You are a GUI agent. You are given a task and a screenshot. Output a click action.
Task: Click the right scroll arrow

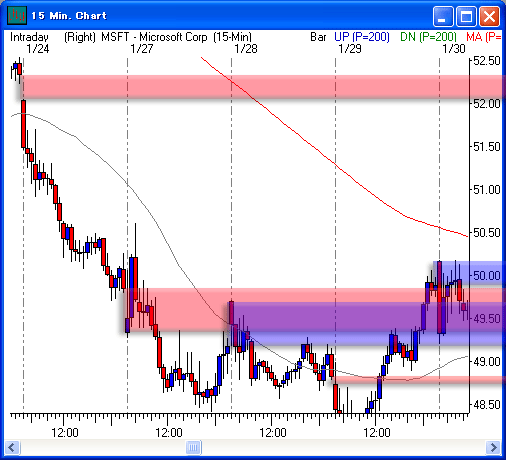pyautogui.click(x=494, y=447)
